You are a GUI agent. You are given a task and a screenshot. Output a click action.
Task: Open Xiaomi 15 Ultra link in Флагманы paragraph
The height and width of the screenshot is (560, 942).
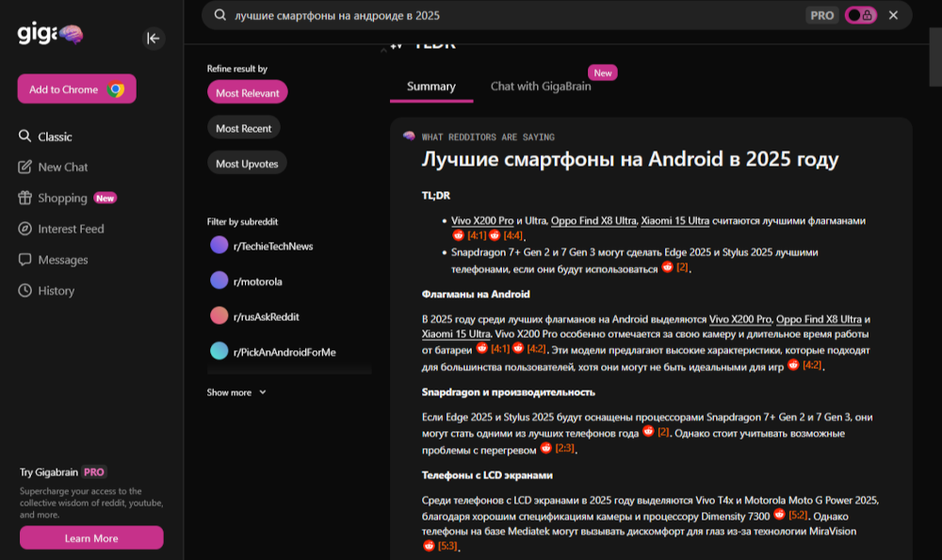pyautogui.click(x=456, y=334)
